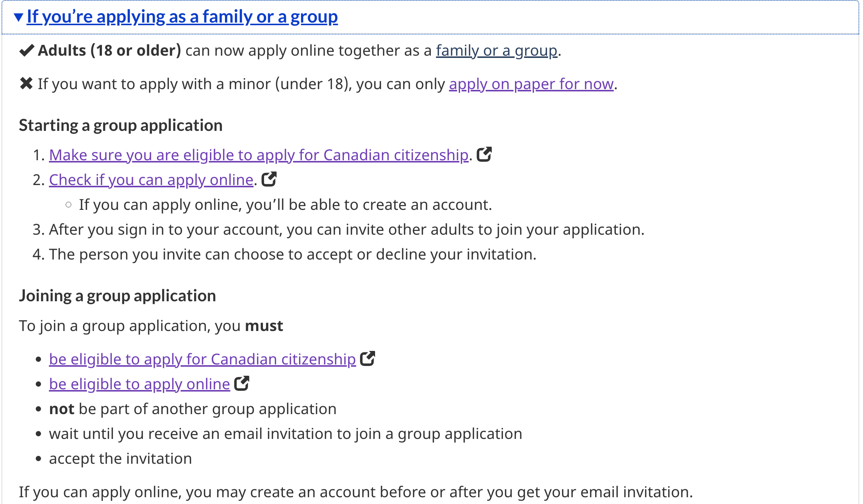Click the checkmark icon before 'Adults (18 or older)'
Viewport: 863px width, 504px height.
(27, 50)
